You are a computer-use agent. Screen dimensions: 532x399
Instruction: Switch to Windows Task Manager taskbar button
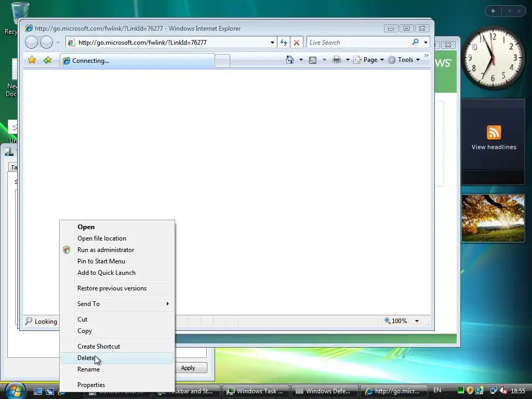pos(256,391)
